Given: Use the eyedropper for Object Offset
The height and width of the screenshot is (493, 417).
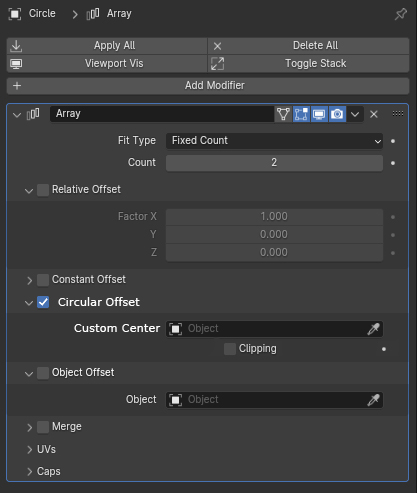Looking at the screenshot, I should pos(373,400).
